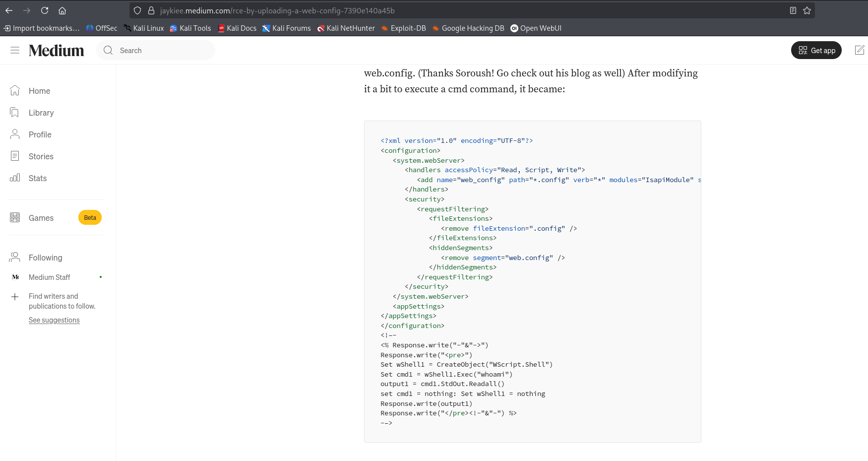Open the Exploit-DB bookmark
The width and height of the screenshot is (868, 461).
[403, 28]
